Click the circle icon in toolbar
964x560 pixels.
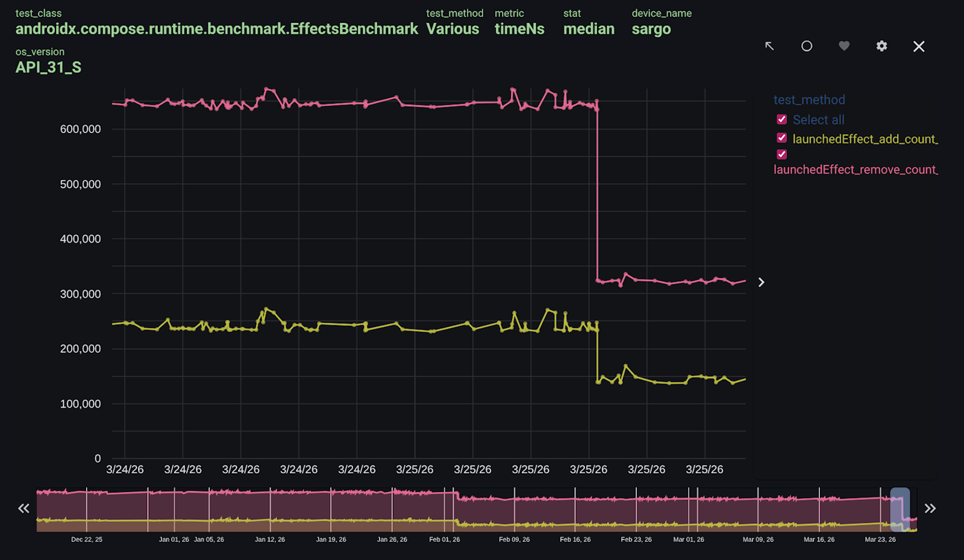pyautogui.click(x=807, y=46)
